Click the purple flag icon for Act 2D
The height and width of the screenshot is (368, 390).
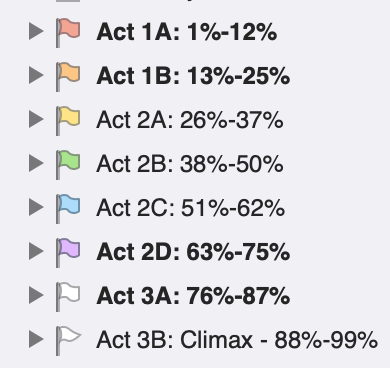click(68, 252)
